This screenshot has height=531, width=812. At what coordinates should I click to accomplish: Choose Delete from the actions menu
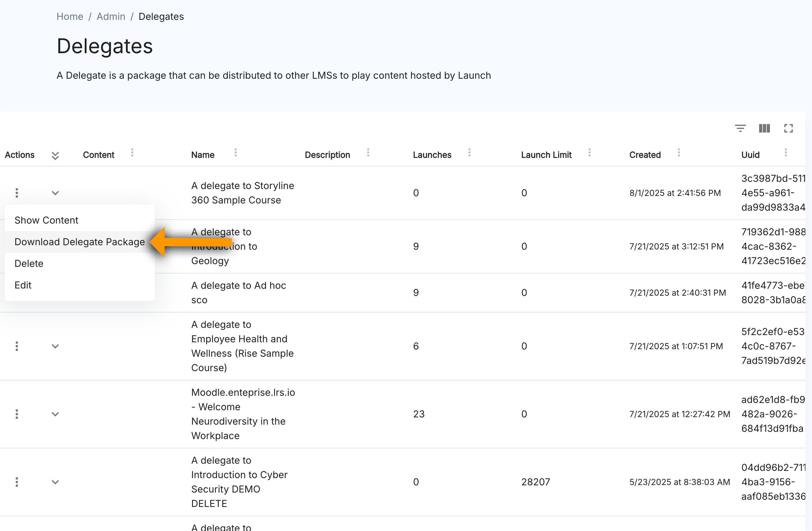click(x=29, y=264)
